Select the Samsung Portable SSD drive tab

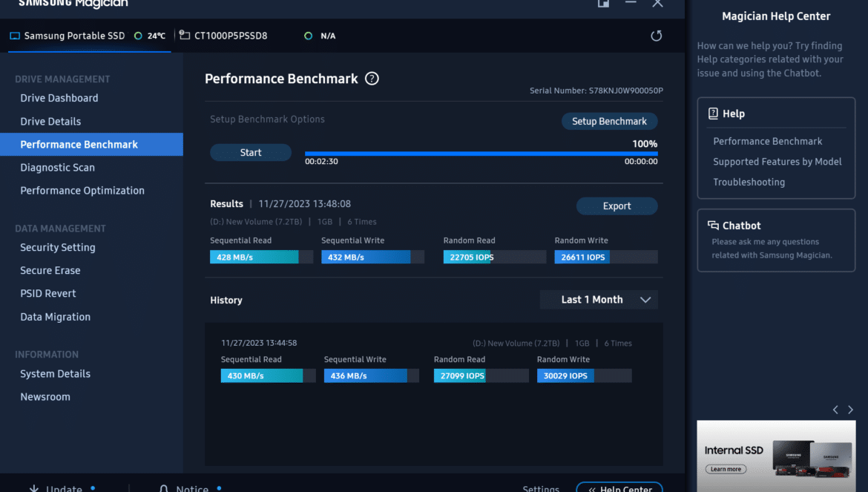[90, 36]
